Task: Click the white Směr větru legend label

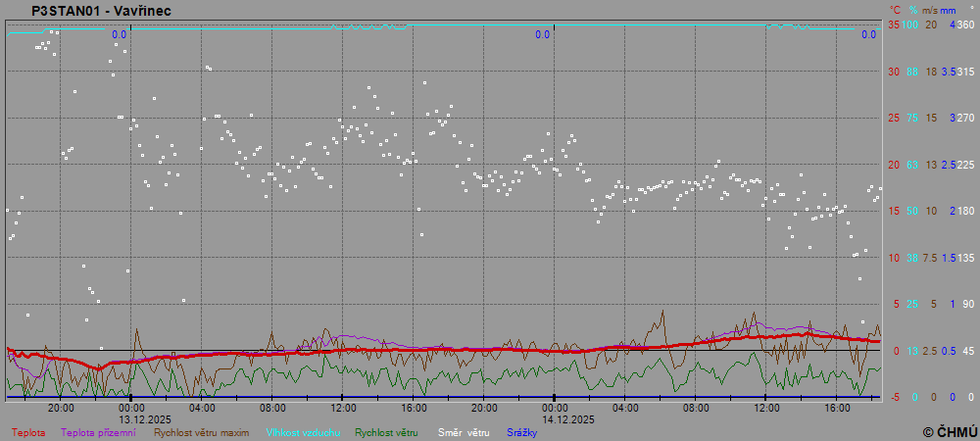Action: [464, 432]
